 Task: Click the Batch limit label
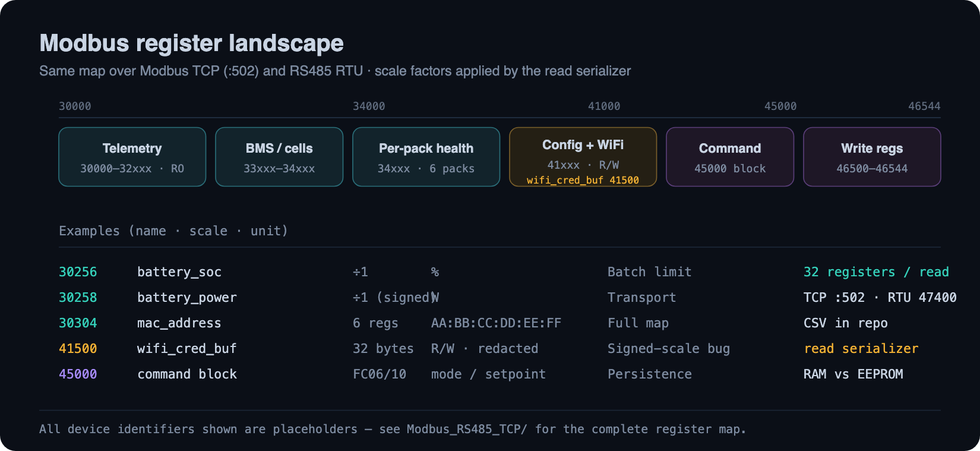[649, 272]
